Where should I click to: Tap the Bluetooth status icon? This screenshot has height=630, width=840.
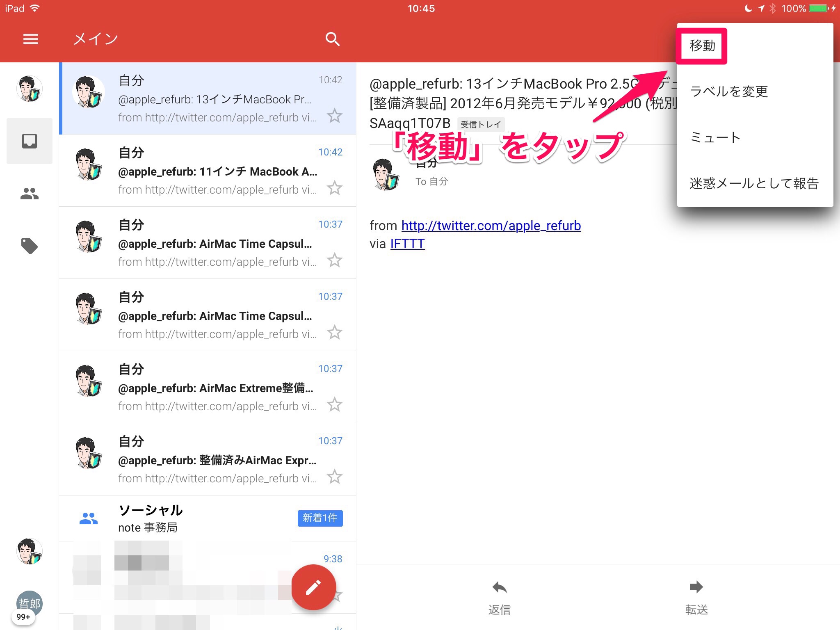tap(773, 9)
